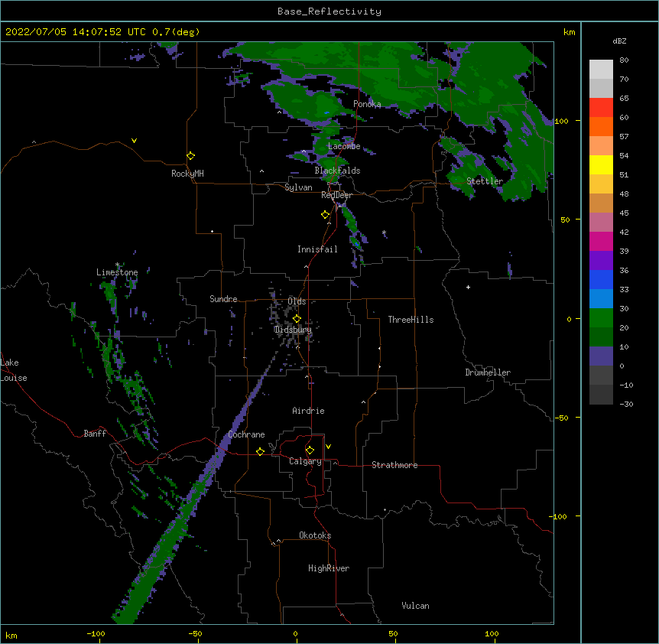The image size is (659, 644).
Task: Select the Airdrie city label
Action: point(308,411)
